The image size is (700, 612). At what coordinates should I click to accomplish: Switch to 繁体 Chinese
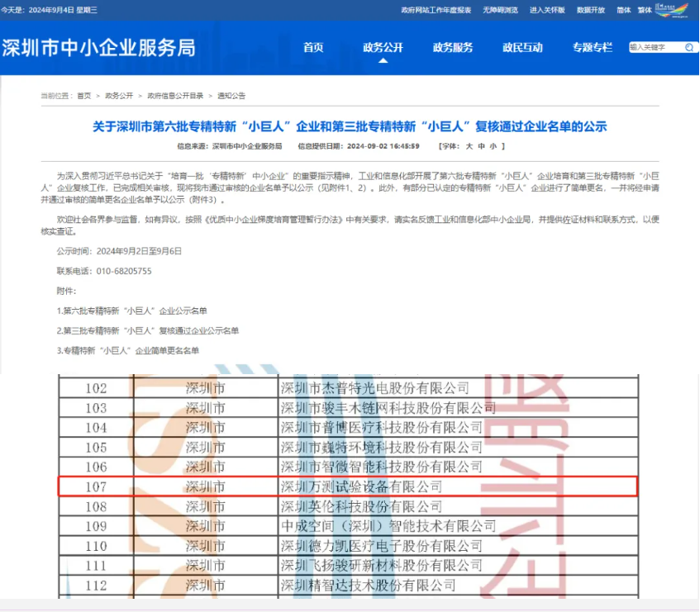pyautogui.click(x=644, y=10)
